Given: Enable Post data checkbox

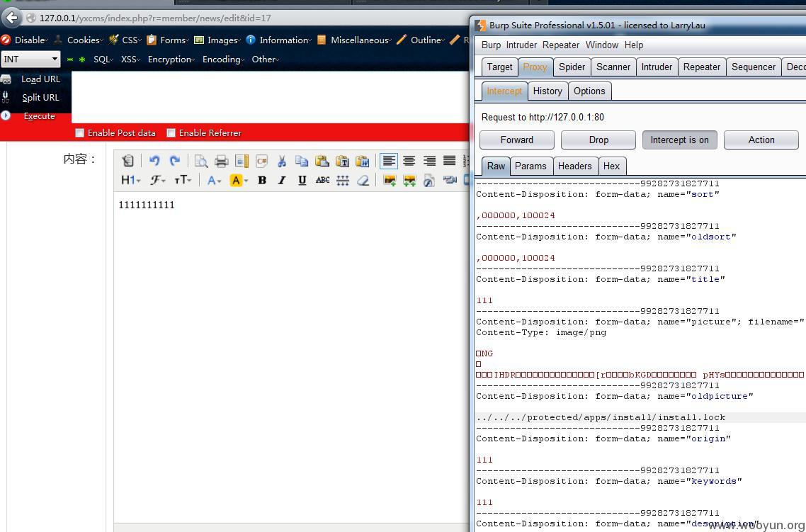Looking at the screenshot, I should click(x=79, y=133).
